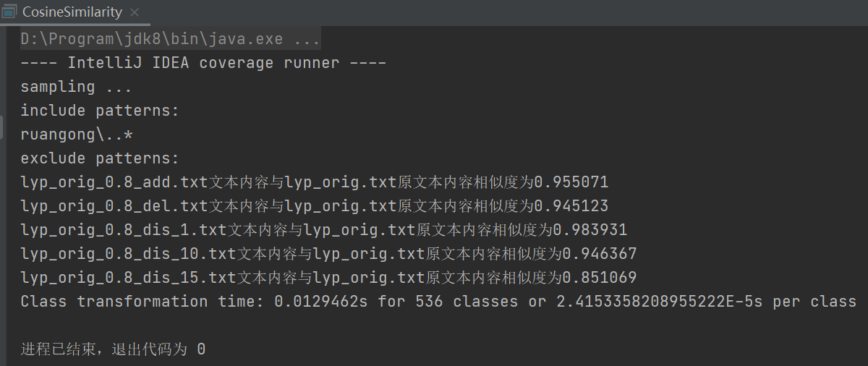Click the CosineSimilarity run configuration icon

pos(9,12)
